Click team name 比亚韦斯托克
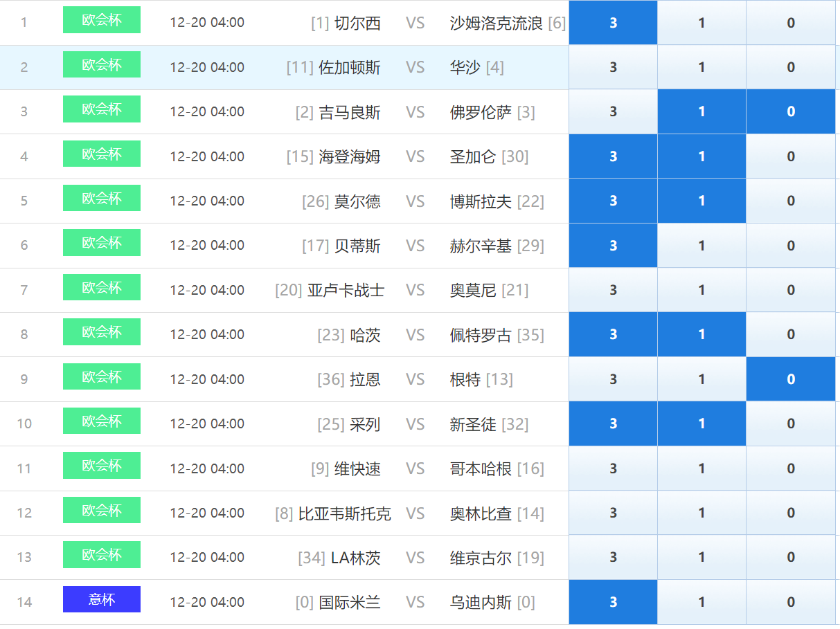 tap(345, 513)
